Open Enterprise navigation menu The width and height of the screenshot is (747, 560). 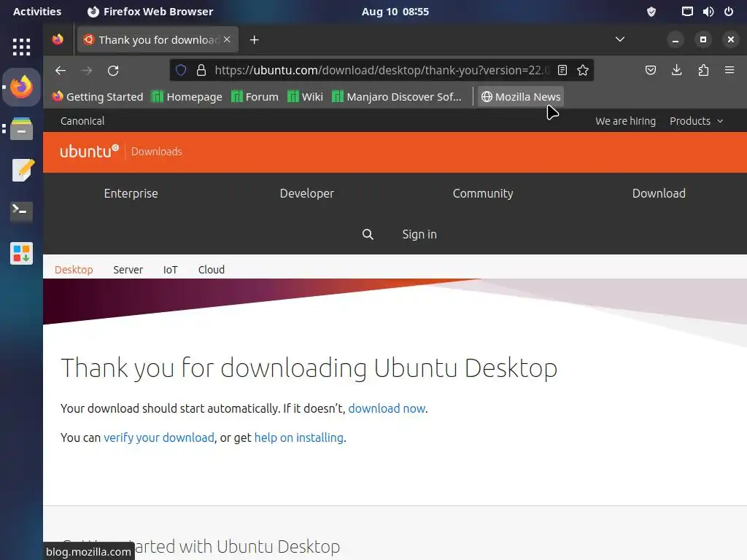click(131, 193)
